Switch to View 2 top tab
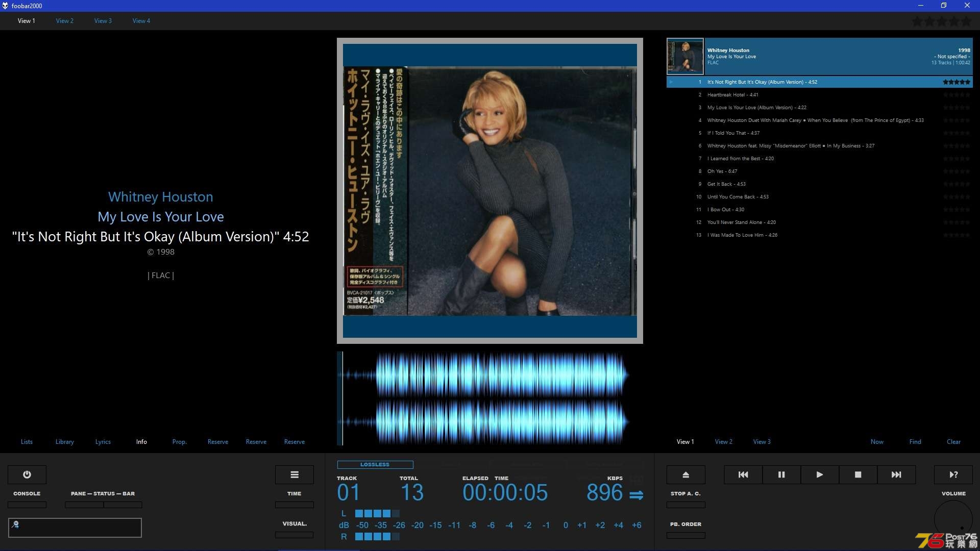 (65, 21)
